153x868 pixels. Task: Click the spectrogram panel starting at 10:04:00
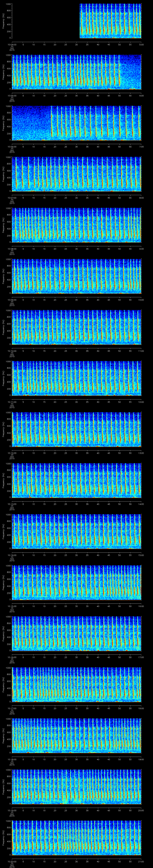click(77, 21)
